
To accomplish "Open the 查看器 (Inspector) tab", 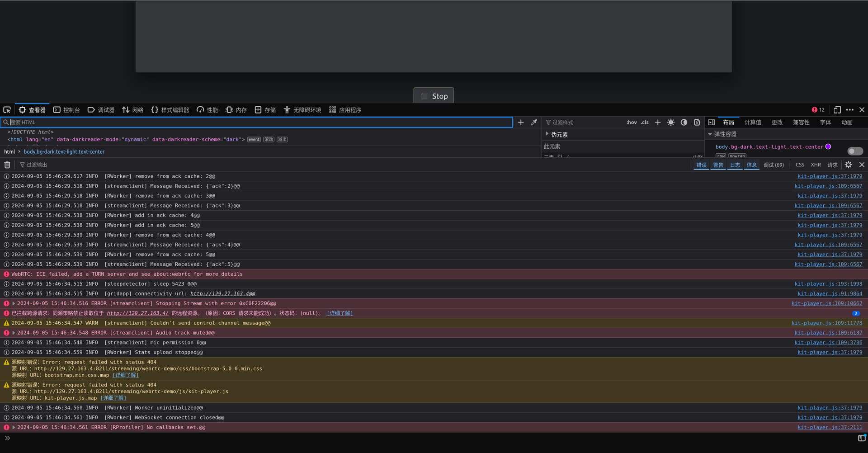I will [x=32, y=110].
